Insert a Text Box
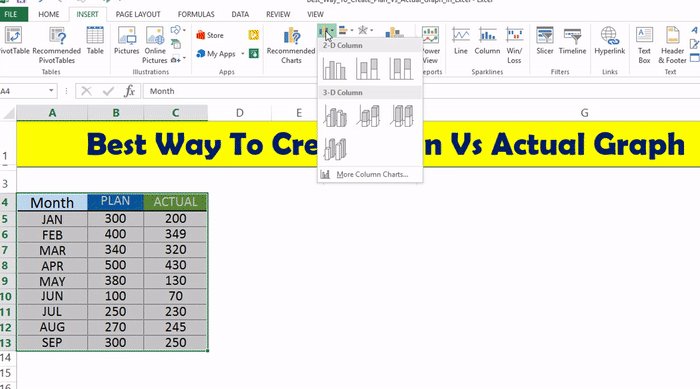700x389 pixels. (644, 45)
